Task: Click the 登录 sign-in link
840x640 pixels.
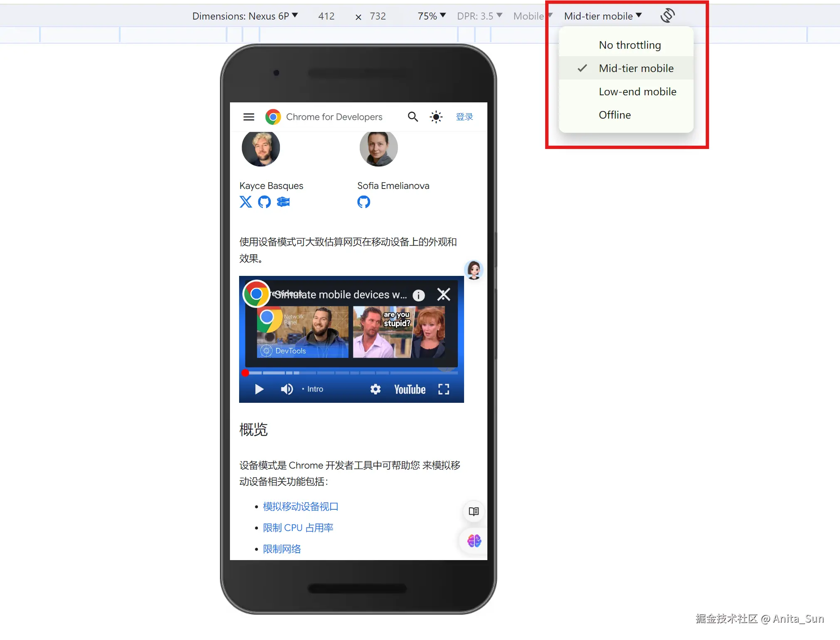Action: 464,117
